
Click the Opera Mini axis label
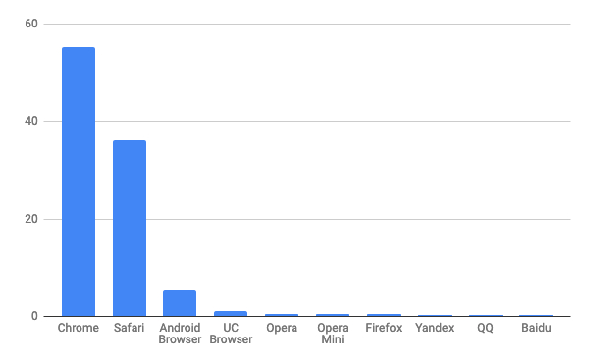click(x=333, y=334)
